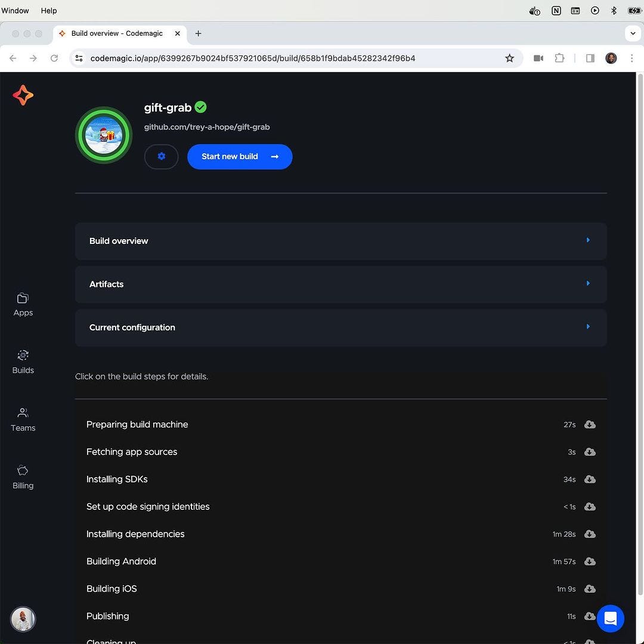This screenshot has width=644, height=644.
Task: Expand the Current configuration section
Action: pos(340,327)
